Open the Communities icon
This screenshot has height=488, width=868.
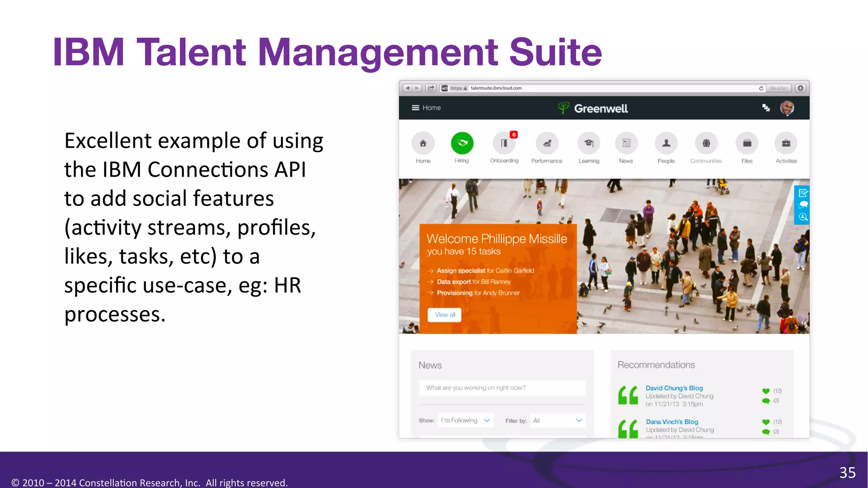(706, 143)
